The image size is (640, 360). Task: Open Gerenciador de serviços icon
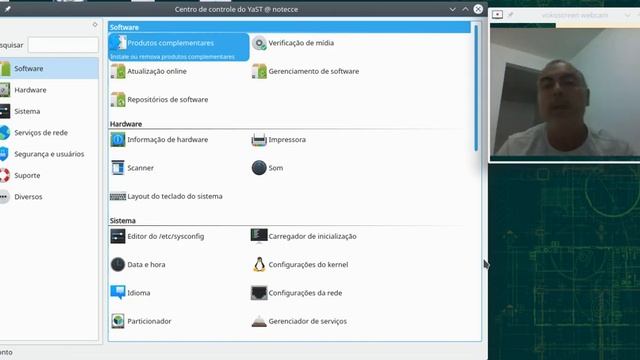click(259, 321)
